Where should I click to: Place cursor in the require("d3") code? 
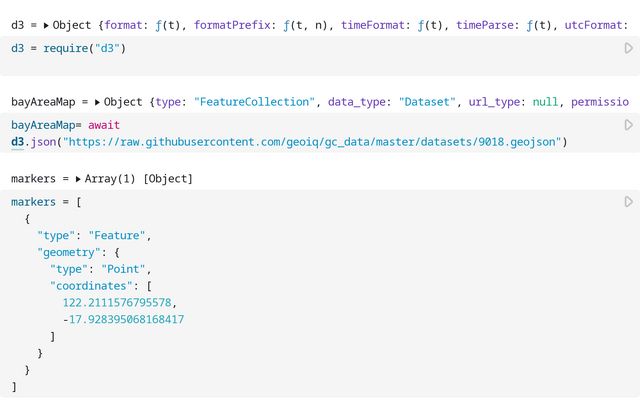[x=85, y=48]
